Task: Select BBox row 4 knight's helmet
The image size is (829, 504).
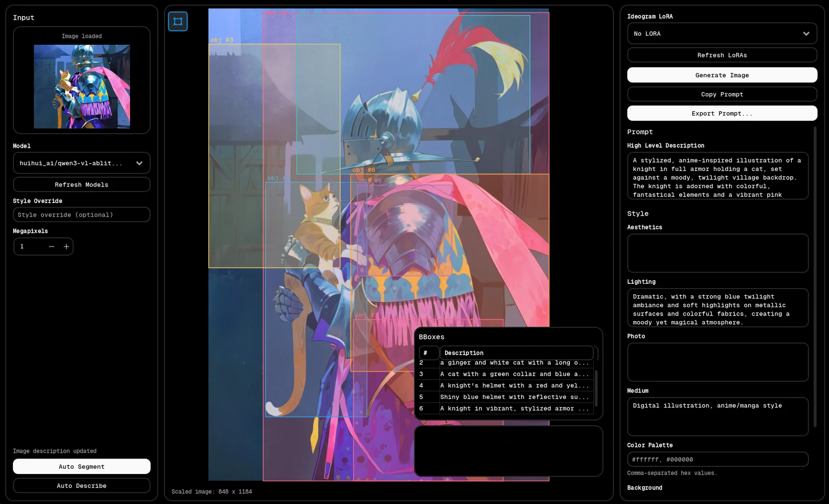Action: (x=505, y=385)
